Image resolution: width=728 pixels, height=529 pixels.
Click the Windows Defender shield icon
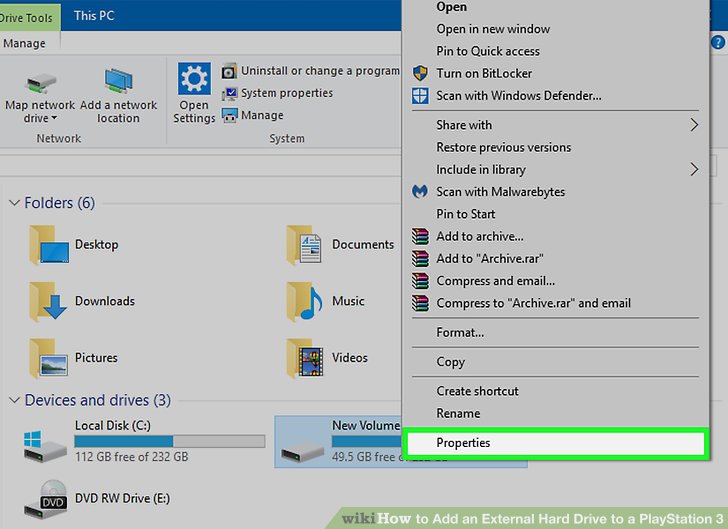click(420, 96)
